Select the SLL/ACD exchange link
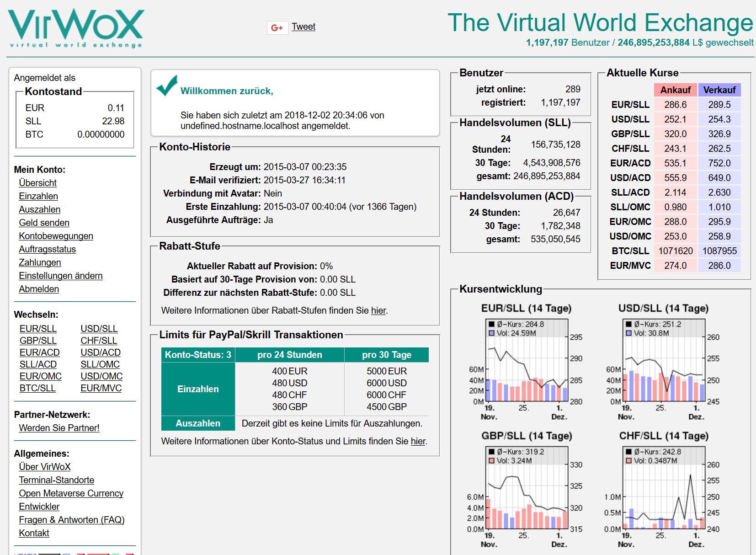Image resolution: width=756 pixels, height=555 pixels. 38,364
